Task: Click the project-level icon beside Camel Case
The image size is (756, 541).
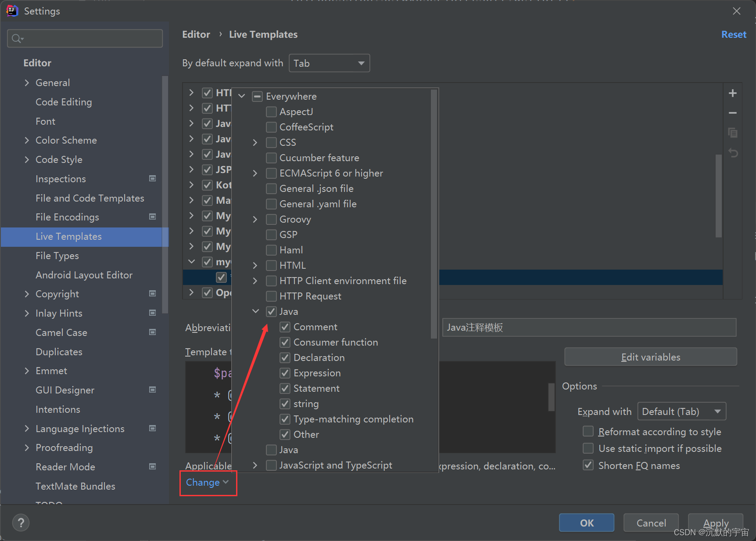Action: point(153,332)
